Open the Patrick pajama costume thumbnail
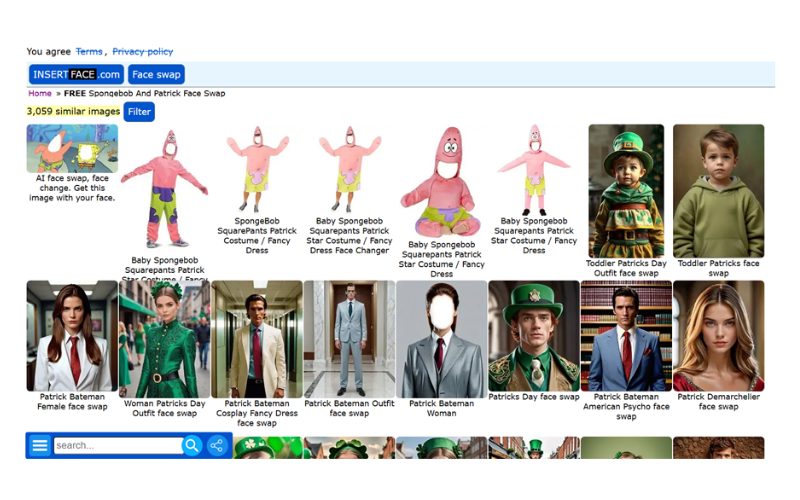The width and height of the screenshot is (800, 500). 164,189
